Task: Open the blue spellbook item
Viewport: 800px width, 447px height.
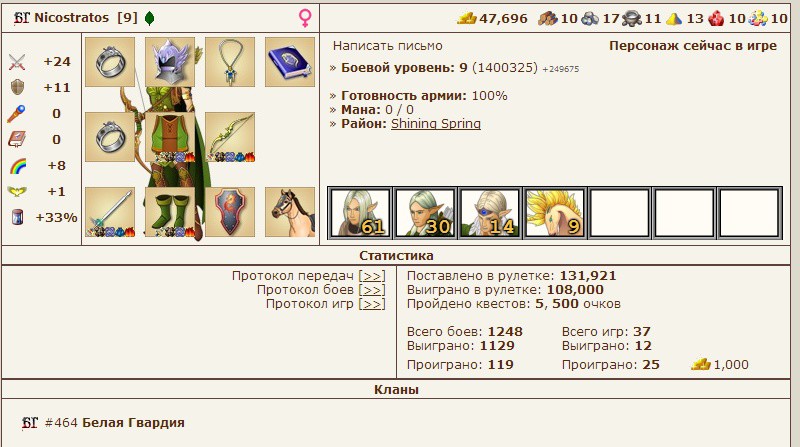Action: coord(290,62)
